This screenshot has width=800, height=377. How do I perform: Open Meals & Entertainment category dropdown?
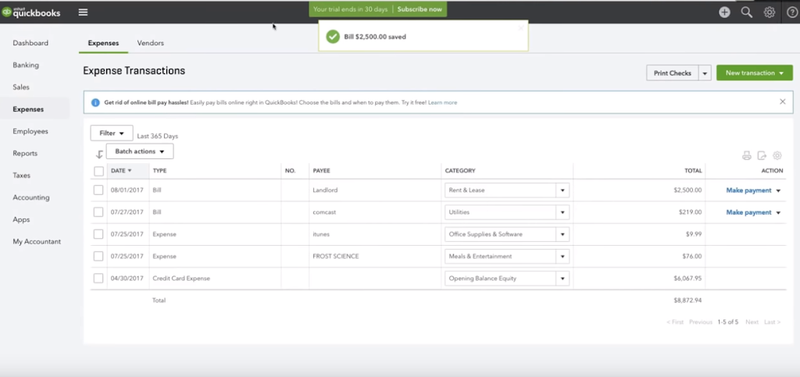tap(562, 256)
